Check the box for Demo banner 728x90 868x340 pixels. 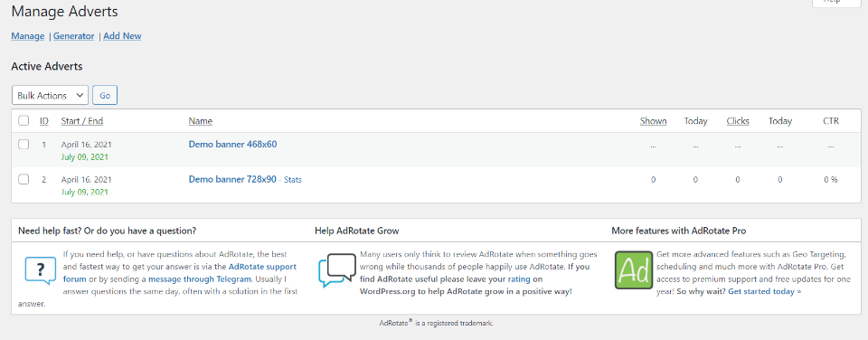tap(24, 179)
